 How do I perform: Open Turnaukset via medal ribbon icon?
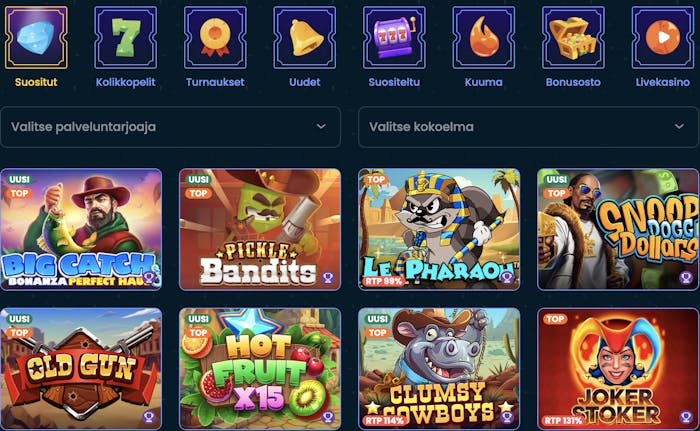pyautogui.click(x=215, y=38)
